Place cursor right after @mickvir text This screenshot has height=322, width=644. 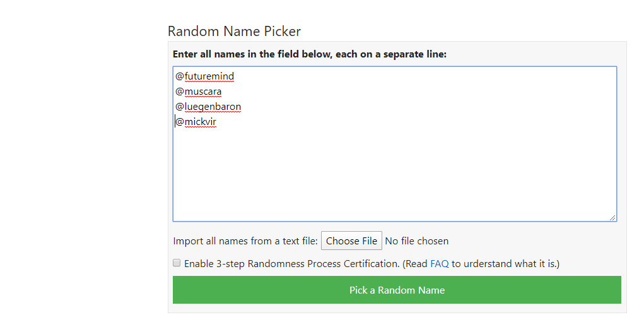217,122
